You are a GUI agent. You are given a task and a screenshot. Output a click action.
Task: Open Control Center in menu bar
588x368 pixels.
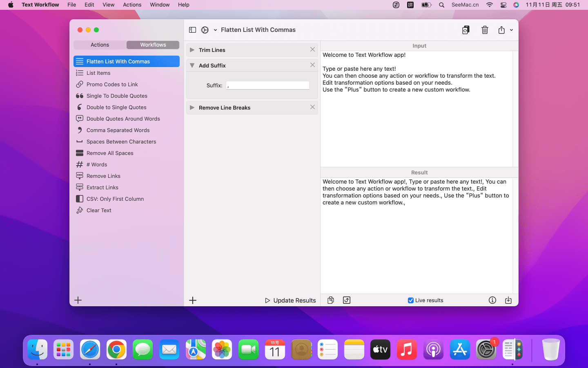(503, 5)
